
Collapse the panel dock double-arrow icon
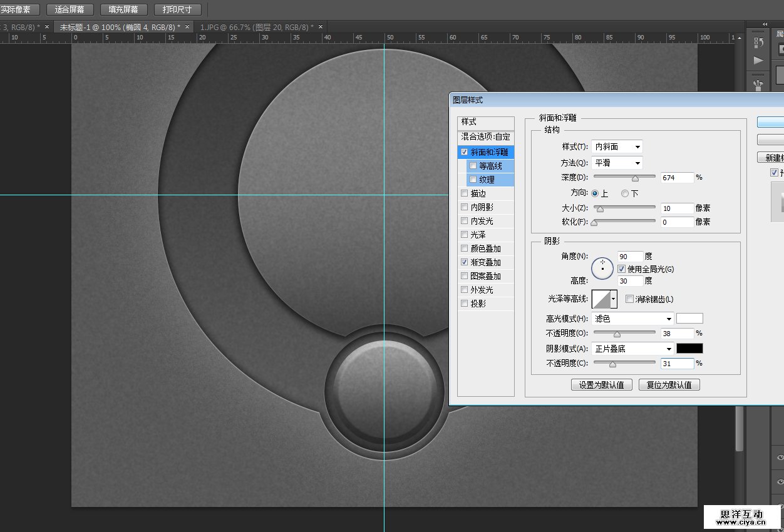[x=765, y=24]
